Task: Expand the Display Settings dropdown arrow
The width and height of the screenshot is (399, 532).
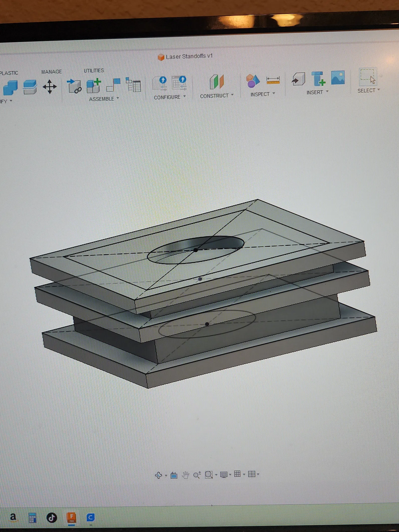Action: click(x=230, y=474)
